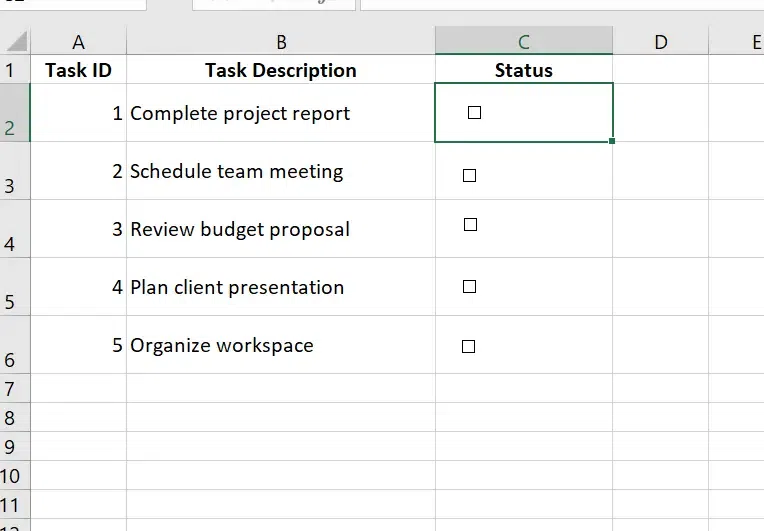The height and width of the screenshot is (531, 764).
Task: Click the Select All corner triangle
Action: click(x=15, y=42)
